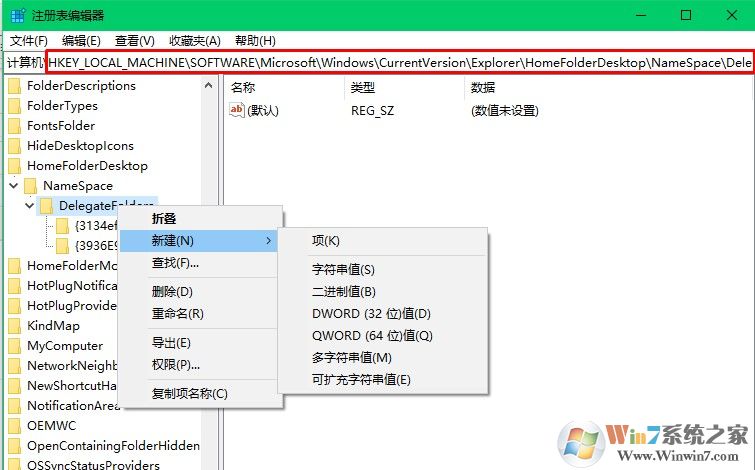Image resolution: width=755 pixels, height=470 pixels.
Task: Choose 复制项名称(C) in the context menu
Action: pos(189,394)
